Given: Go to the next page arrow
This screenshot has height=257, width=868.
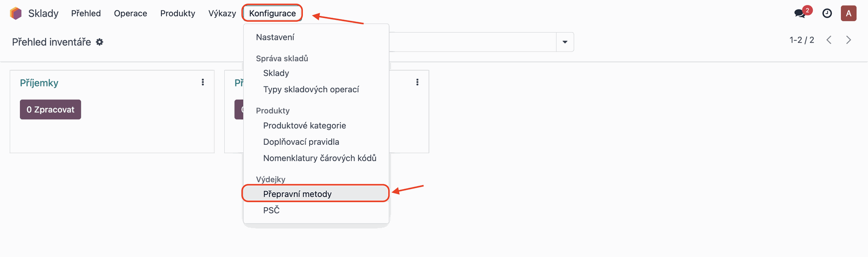Looking at the screenshot, I should click(849, 40).
